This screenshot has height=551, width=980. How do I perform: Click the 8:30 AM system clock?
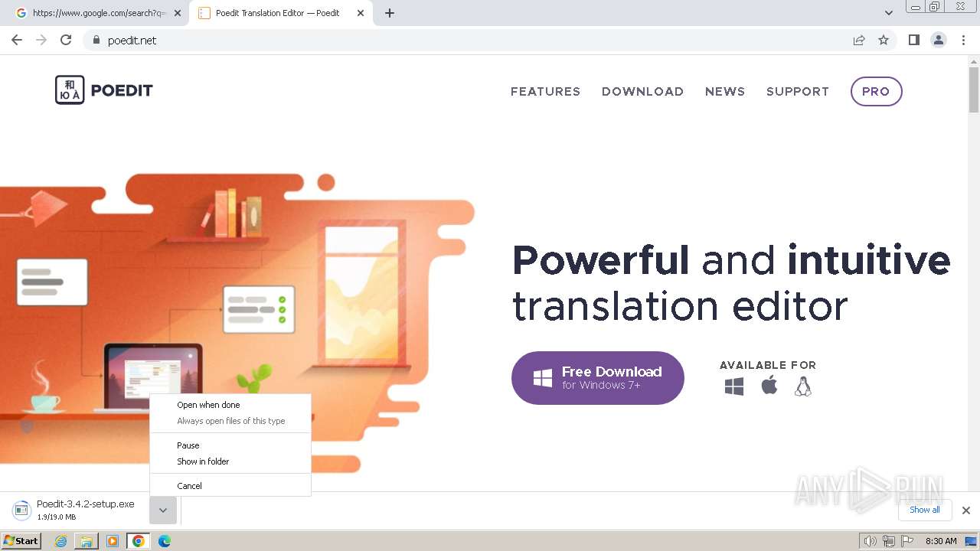click(x=940, y=541)
